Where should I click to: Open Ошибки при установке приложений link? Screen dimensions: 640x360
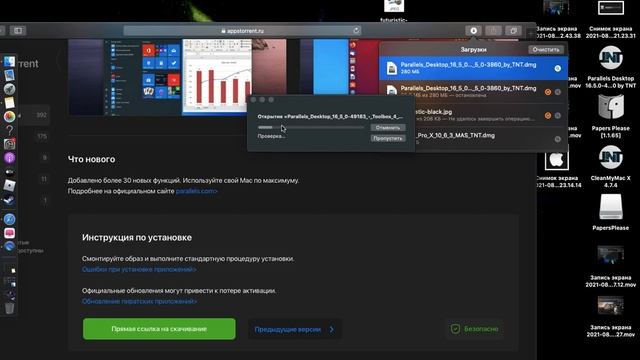click(139, 269)
